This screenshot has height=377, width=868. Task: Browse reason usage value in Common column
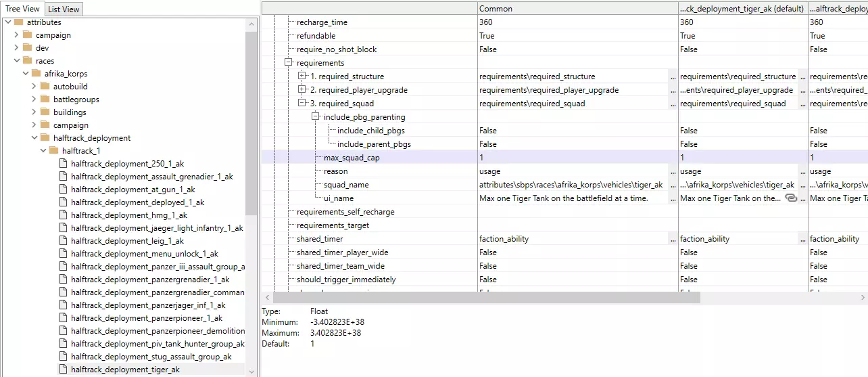pyautogui.click(x=673, y=171)
